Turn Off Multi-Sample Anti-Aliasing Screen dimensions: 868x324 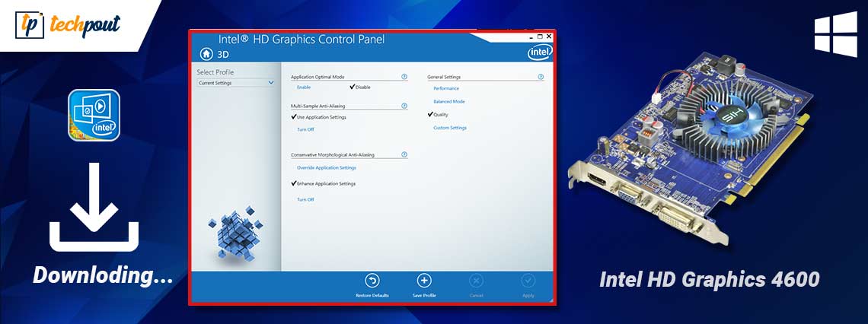pos(305,130)
